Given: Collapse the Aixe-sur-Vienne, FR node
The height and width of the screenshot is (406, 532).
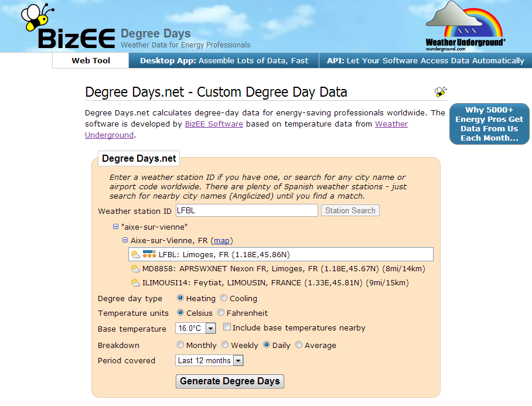Looking at the screenshot, I should tap(125, 240).
